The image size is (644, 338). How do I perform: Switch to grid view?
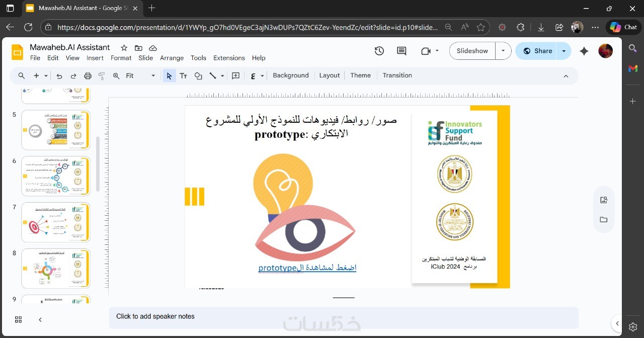pos(18,319)
